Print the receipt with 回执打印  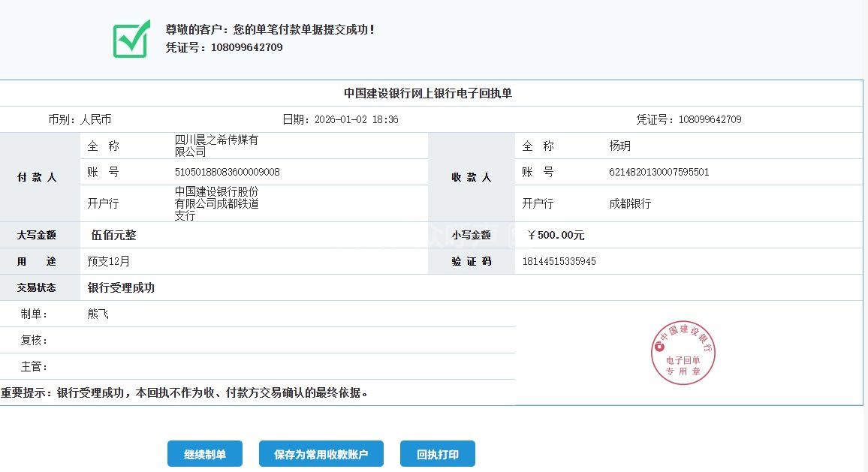coord(437,454)
